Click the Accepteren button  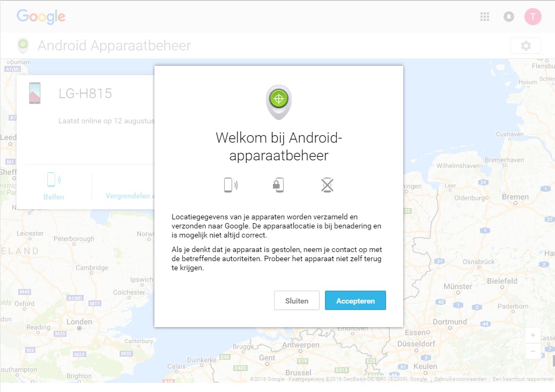pos(356,301)
